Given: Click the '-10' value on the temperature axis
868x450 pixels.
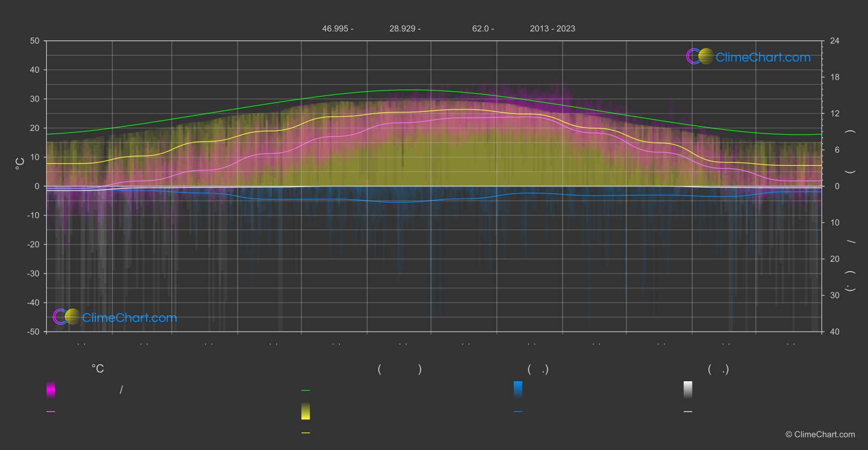Looking at the screenshot, I should tap(33, 215).
